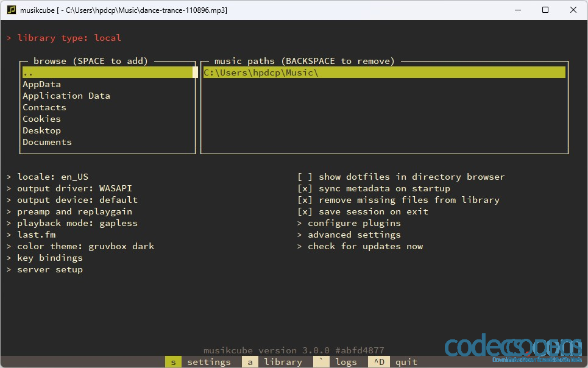Click the musikcube app icon in title bar
This screenshot has height=368, width=588.
click(x=12, y=10)
